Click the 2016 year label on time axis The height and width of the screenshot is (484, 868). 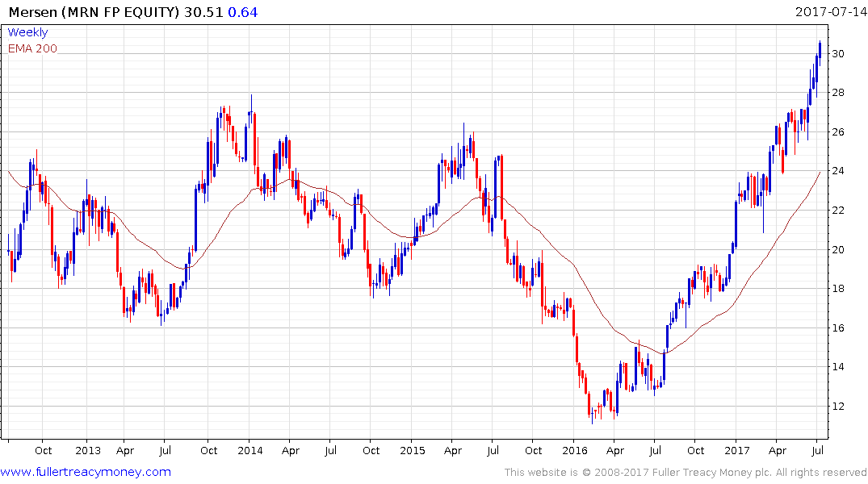coord(575,450)
